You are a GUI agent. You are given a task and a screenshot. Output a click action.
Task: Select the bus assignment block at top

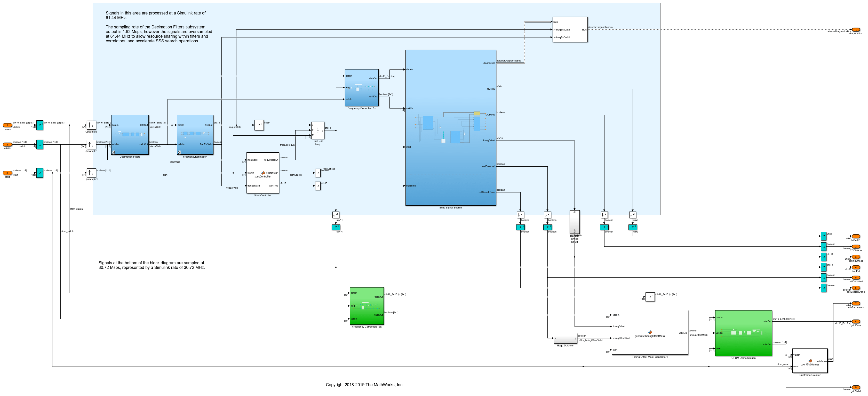[x=570, y=30]
